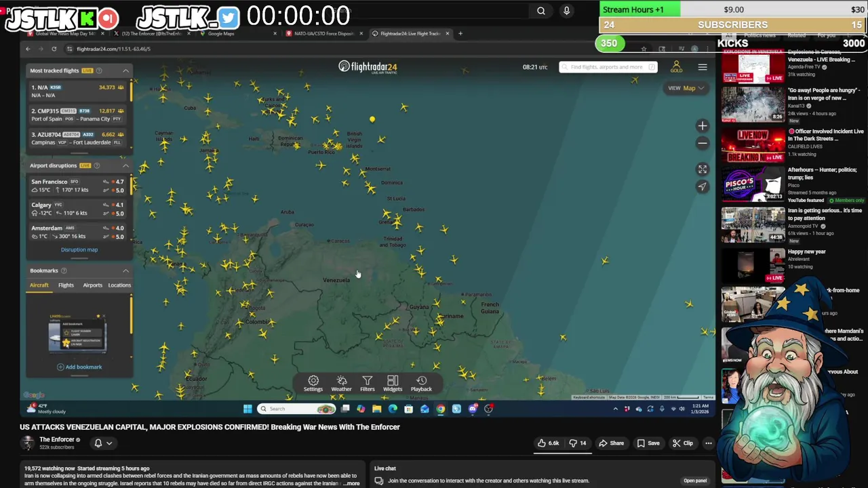The image size is (868, 488).
Task: Click the Disruption map link
Action: click(79, 249)
